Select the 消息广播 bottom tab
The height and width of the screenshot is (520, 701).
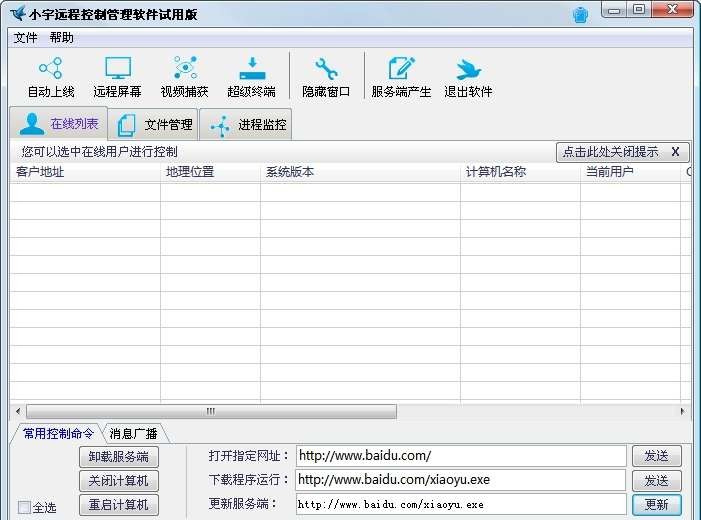133,433
